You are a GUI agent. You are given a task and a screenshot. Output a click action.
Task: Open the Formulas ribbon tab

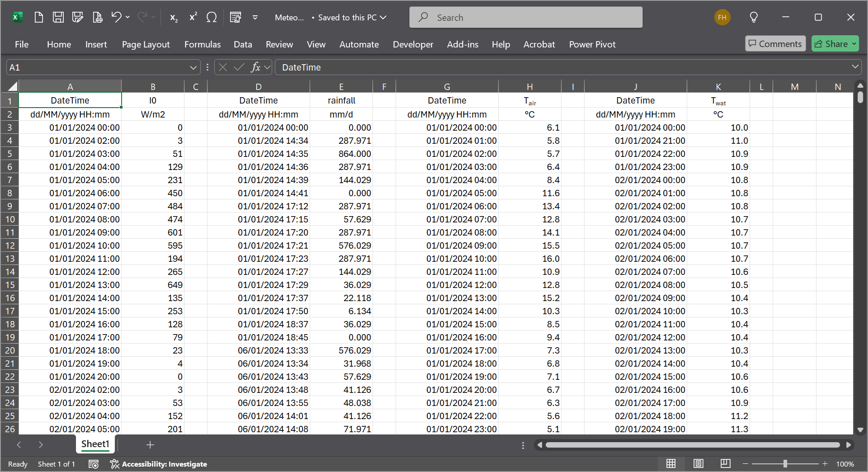click(202, 44)
